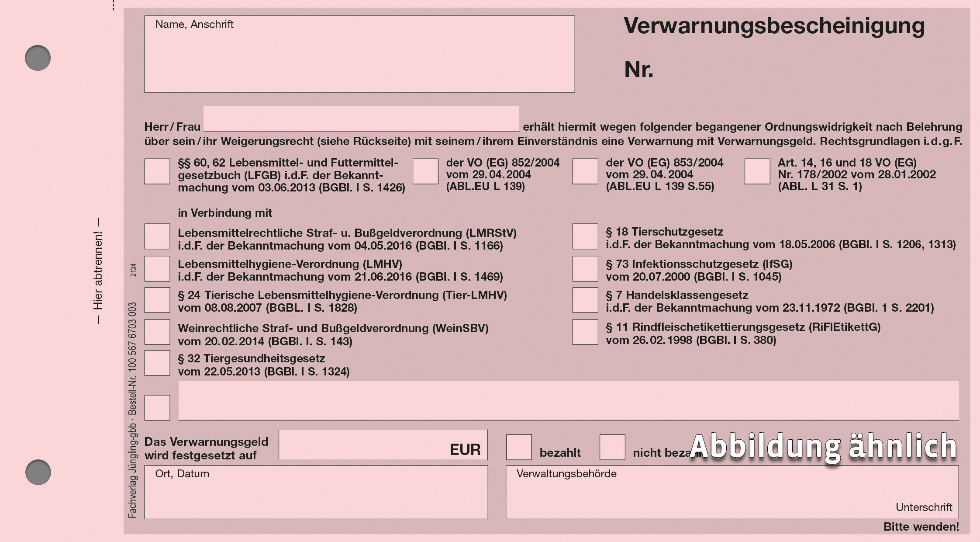Click the 'Bitte wenden!' text

[x=921, y=527]
